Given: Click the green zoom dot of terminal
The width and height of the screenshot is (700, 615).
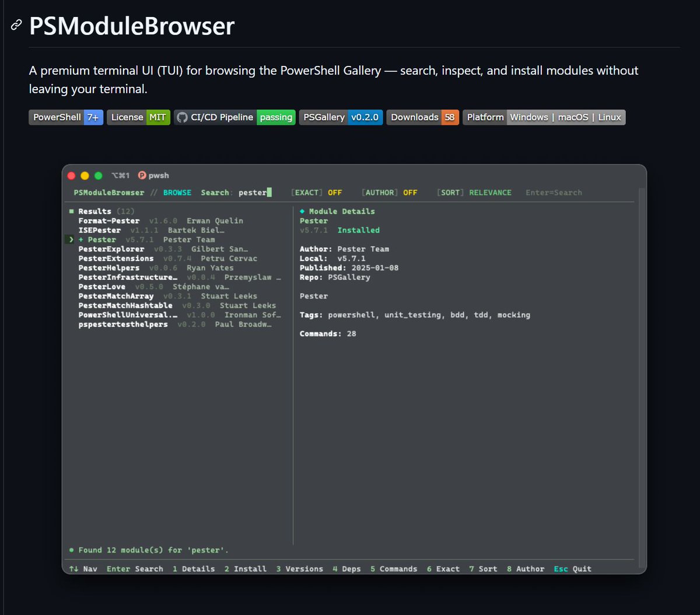Looking at the screenshot, I should click(x=98, y=175).
